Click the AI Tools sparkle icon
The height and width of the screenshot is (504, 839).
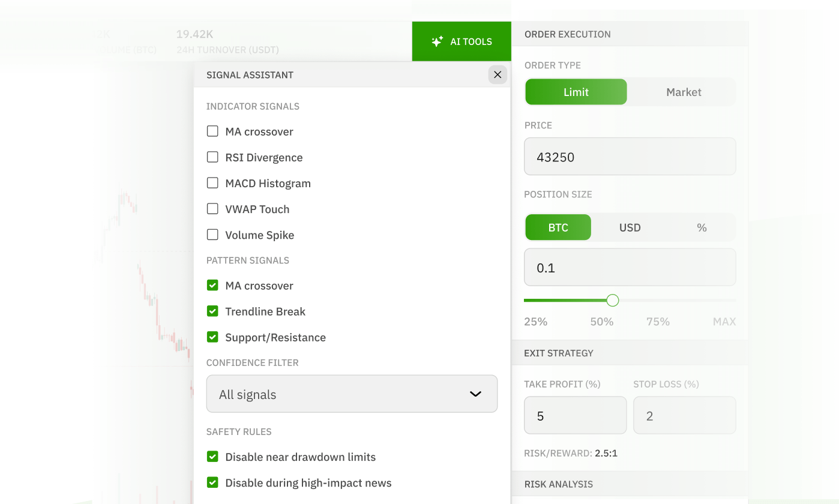click(x=437, y=42)
